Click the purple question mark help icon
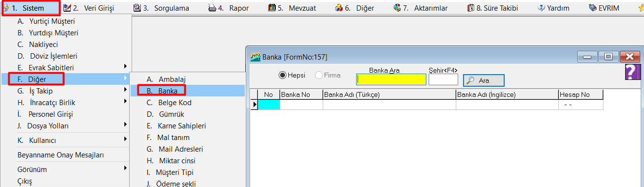The height and width of the screenshot is (187, 644). click(630, 72)
